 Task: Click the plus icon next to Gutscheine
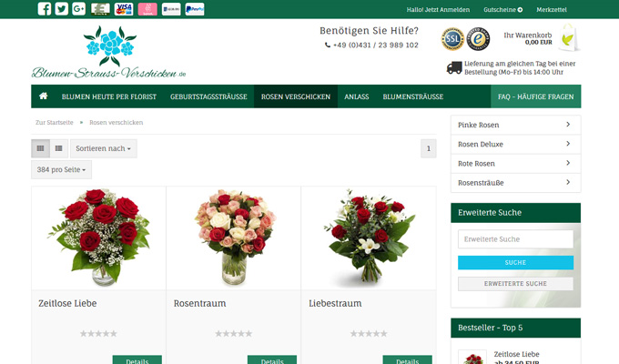[x=520, y=10]
